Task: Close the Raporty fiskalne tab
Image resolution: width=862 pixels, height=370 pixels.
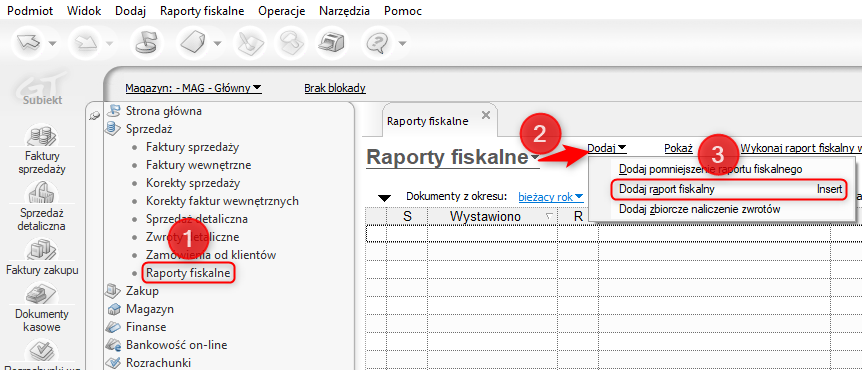Action: [485, 115]
